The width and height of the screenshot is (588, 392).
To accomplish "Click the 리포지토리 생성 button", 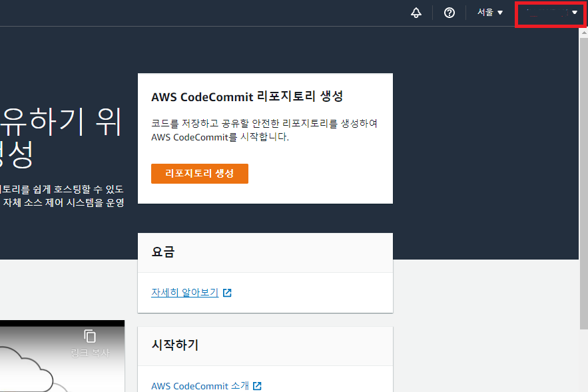I will pos(200,174).
